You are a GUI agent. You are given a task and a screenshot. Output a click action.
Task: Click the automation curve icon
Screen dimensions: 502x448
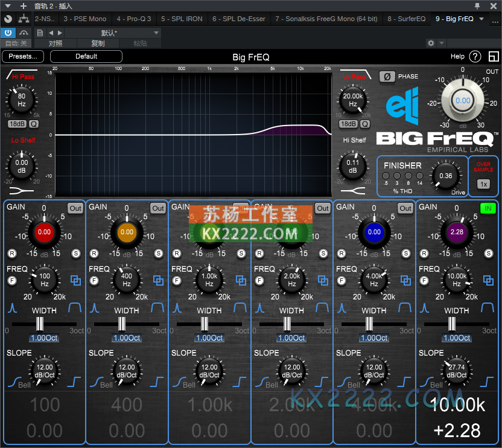[x=24, y=33]
